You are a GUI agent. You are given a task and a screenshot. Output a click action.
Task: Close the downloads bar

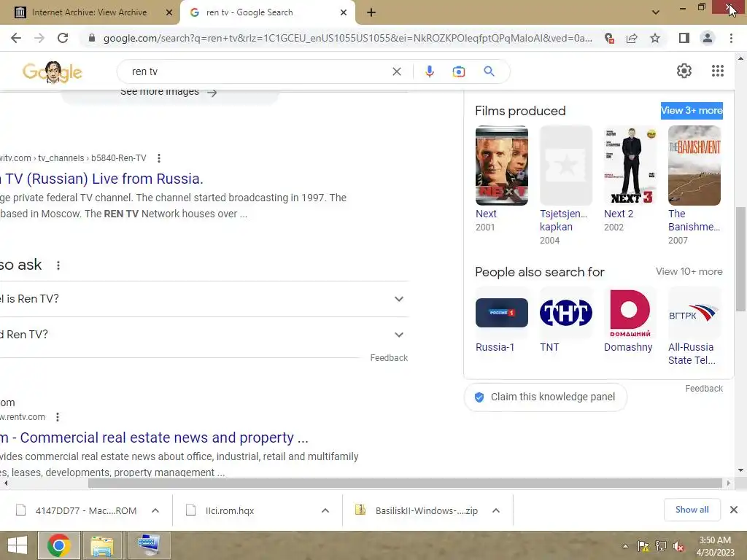coord(734,510)
